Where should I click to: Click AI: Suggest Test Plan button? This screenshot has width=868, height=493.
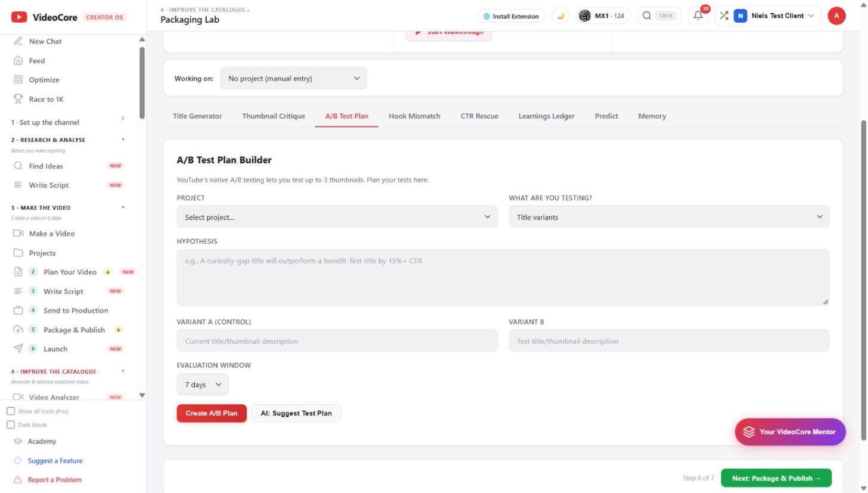296,413
